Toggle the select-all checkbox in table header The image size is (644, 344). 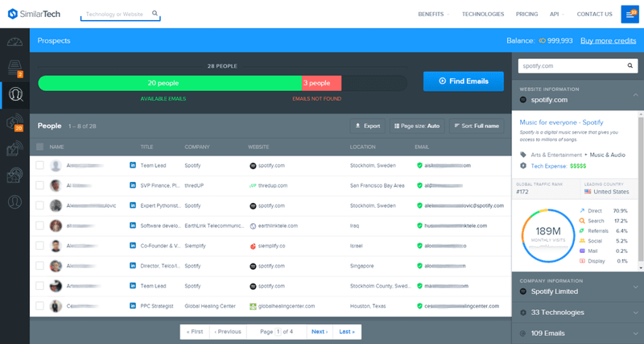(39, 147)
